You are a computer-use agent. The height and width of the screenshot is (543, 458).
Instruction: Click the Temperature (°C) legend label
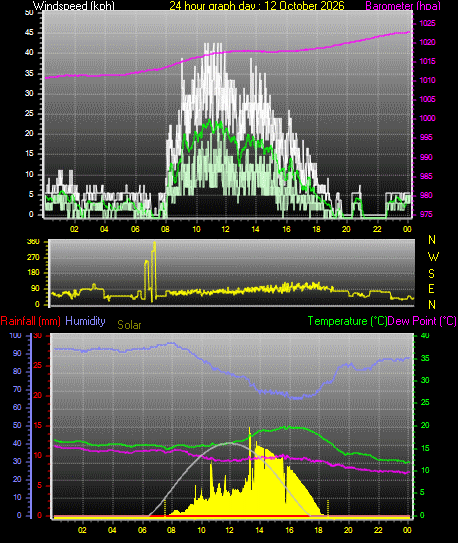click(347, 321)
